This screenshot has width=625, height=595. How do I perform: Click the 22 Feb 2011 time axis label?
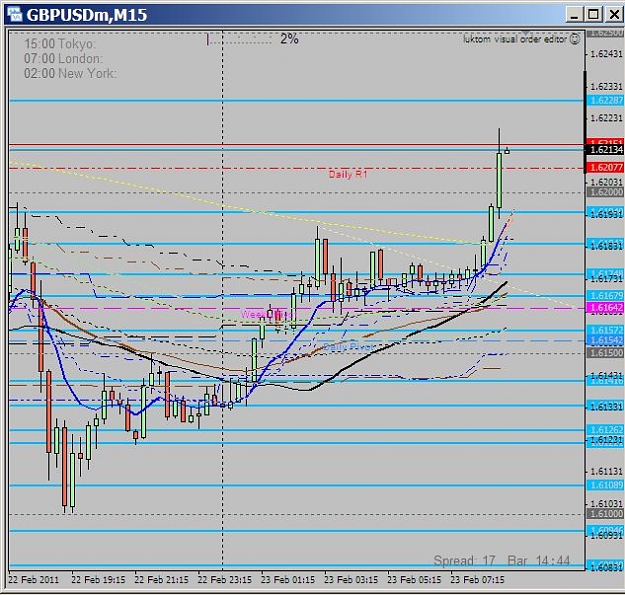[33, 579]
